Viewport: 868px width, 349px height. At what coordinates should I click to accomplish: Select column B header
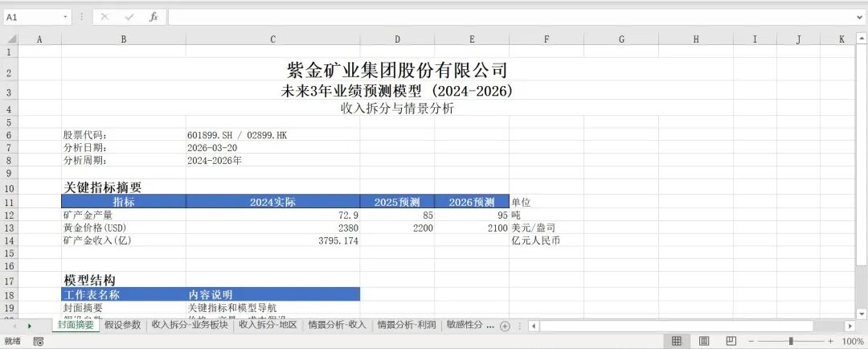(124, 39)
